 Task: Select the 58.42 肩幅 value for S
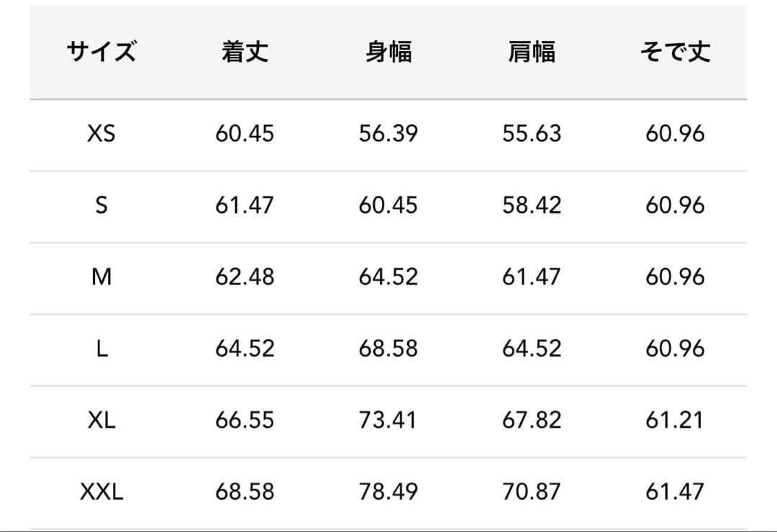[532, 206]
